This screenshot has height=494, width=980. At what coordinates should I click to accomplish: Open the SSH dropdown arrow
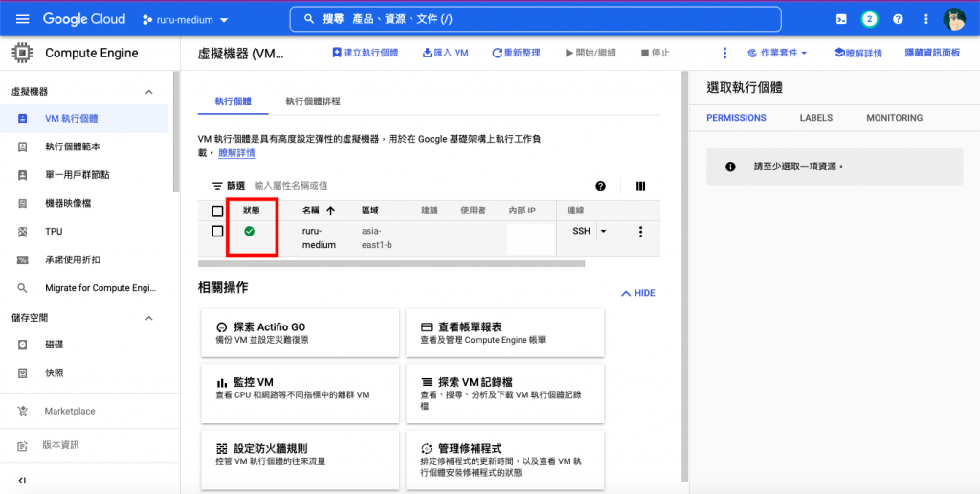tap(604, 231)
